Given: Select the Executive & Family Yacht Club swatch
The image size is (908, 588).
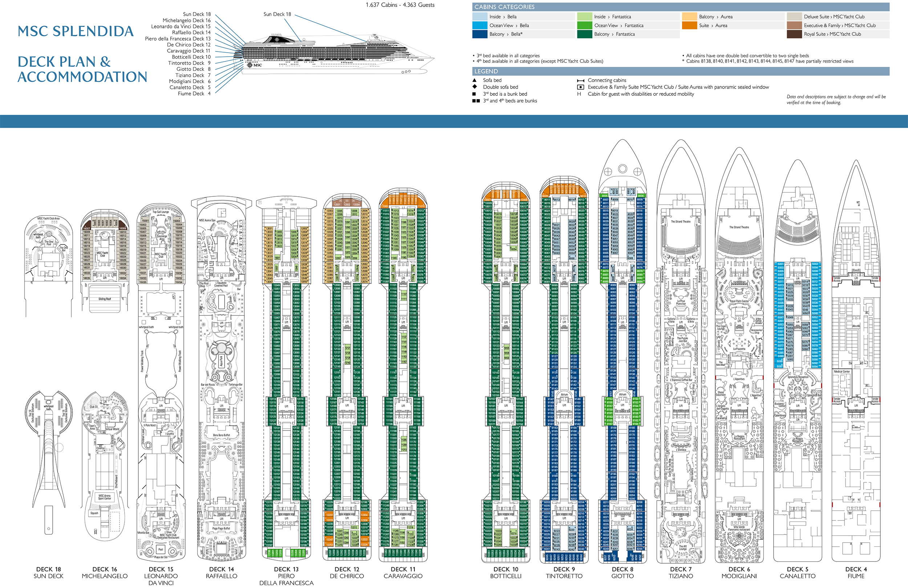Looking at the screenshot, I should point(794,25).
